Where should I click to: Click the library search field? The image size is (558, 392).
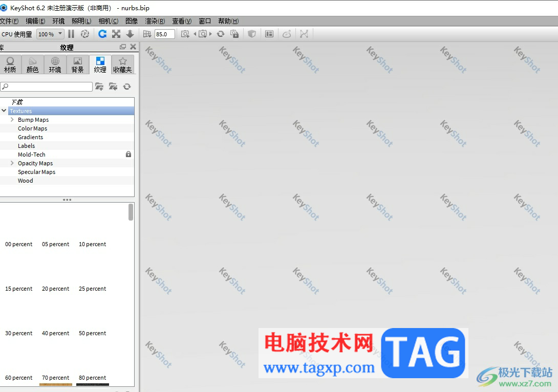tap(46, 86)
